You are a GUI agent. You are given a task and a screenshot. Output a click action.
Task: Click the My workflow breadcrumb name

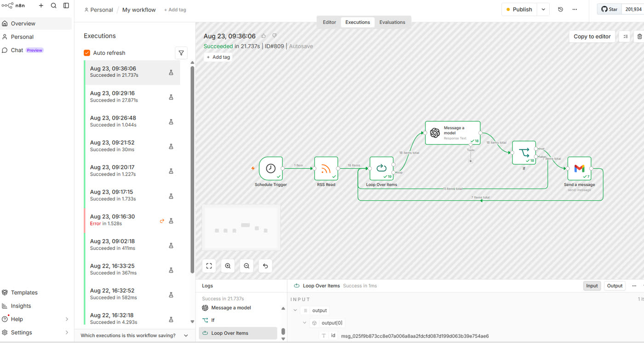(139, 10)
